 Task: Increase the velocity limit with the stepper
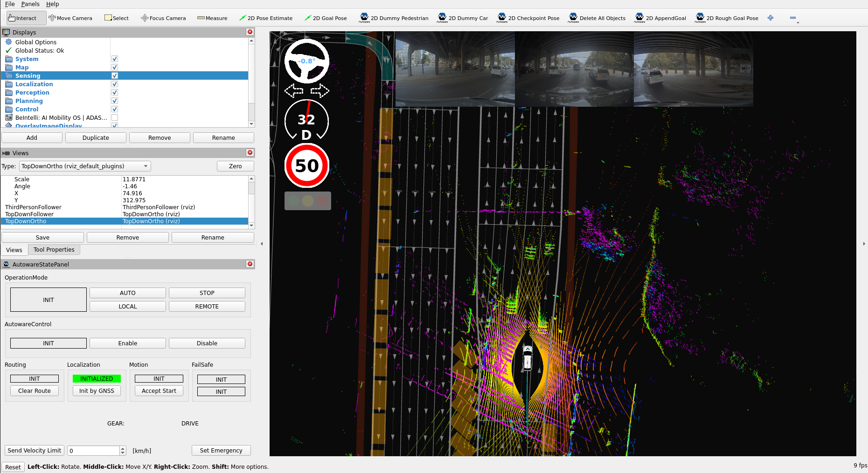click(123, 448)
